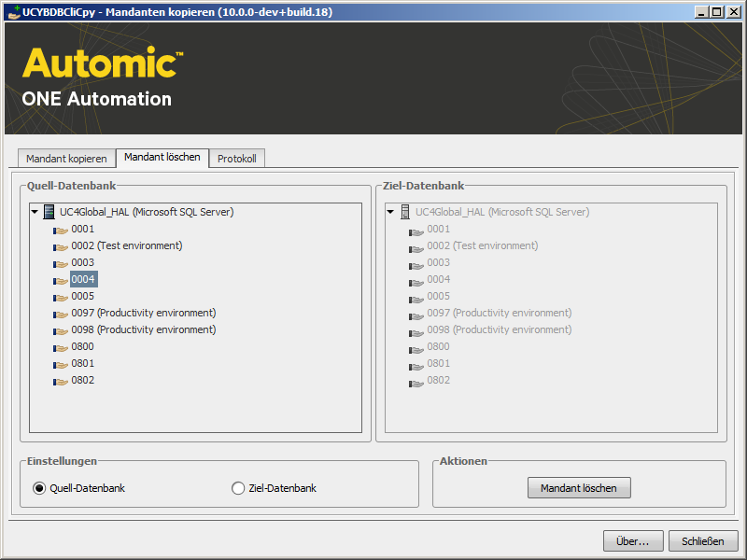Click 0098 (Productivity environment) in Ziel-Datenbank
Viewport: 747px width, 560px height.
[500, 329]
